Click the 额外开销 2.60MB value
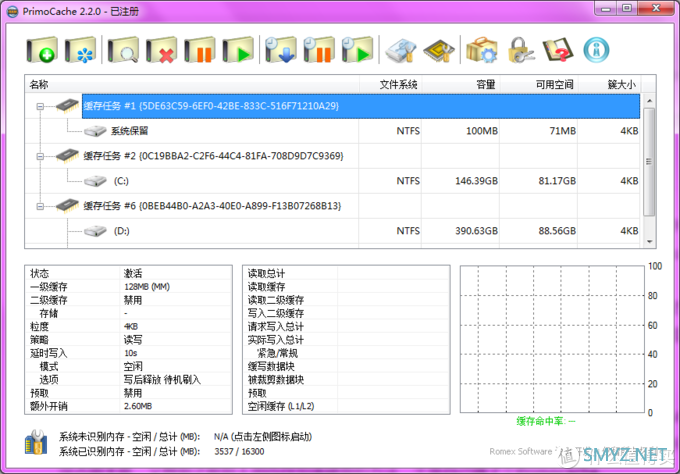 point(138,406)
